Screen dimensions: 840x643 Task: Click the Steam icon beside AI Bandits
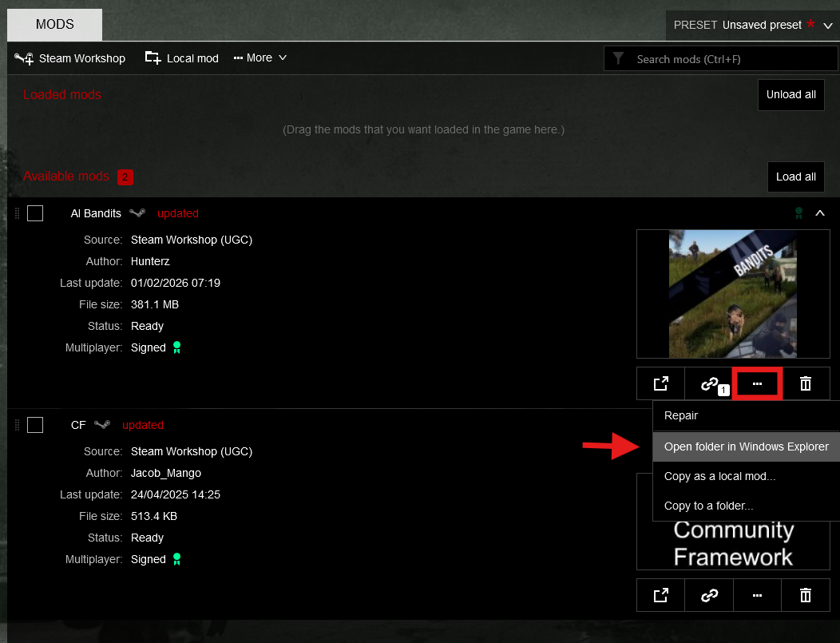click(137, 212)
